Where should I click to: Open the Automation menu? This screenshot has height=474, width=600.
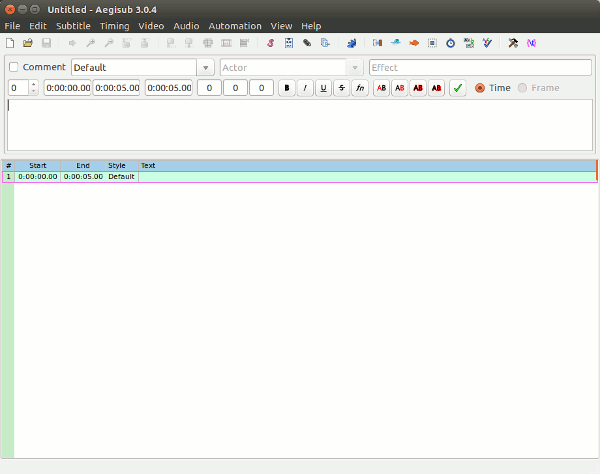[235, 26]
